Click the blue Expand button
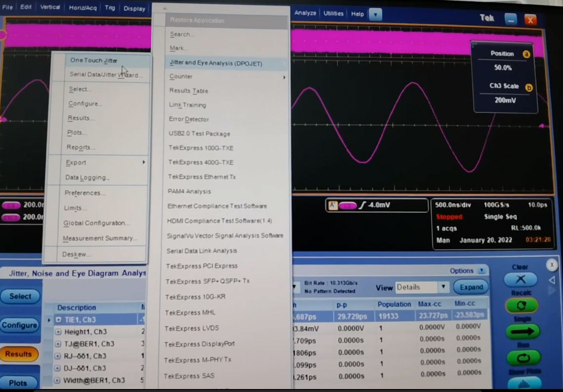This screenshot has height=392, width=563. [x=471, y=287]
